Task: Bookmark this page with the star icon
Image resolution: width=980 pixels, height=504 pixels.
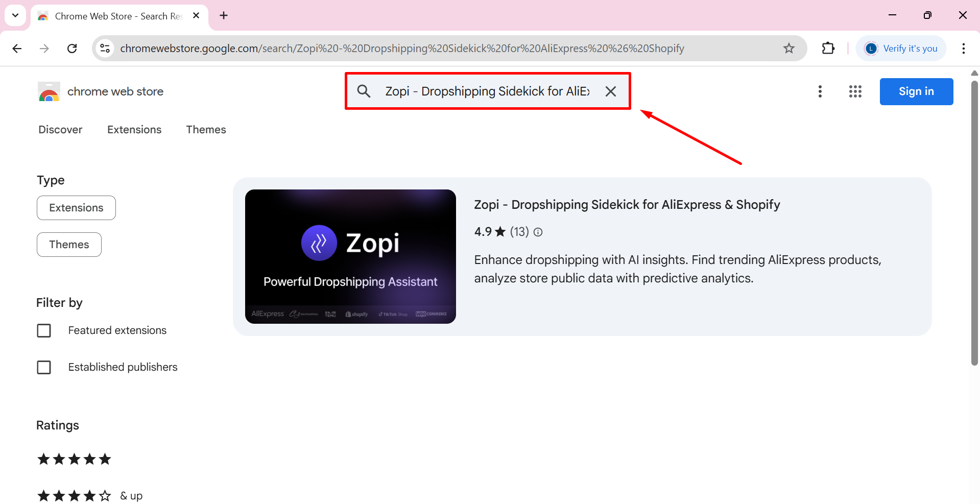Action: (x=789, y=49)
